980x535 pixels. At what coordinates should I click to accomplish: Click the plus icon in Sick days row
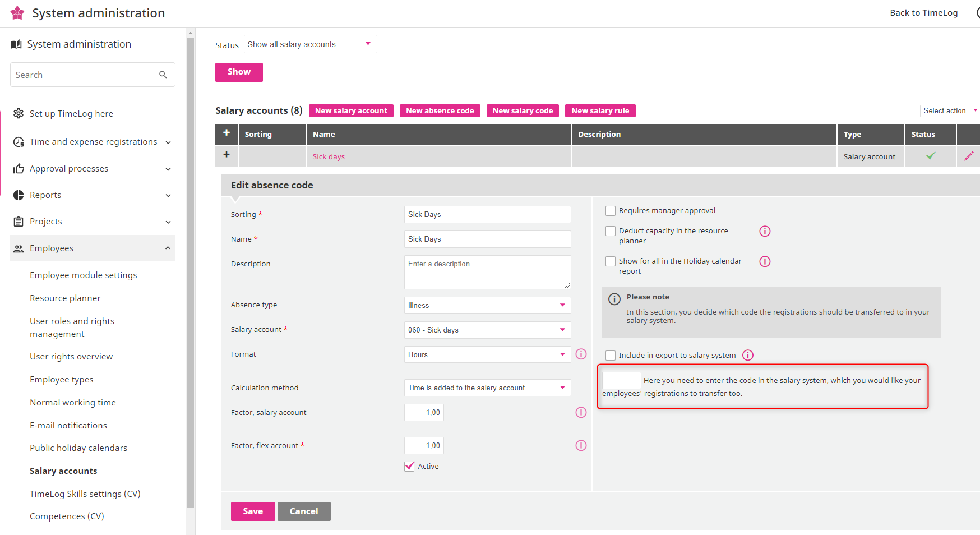[x=226, y=155]
